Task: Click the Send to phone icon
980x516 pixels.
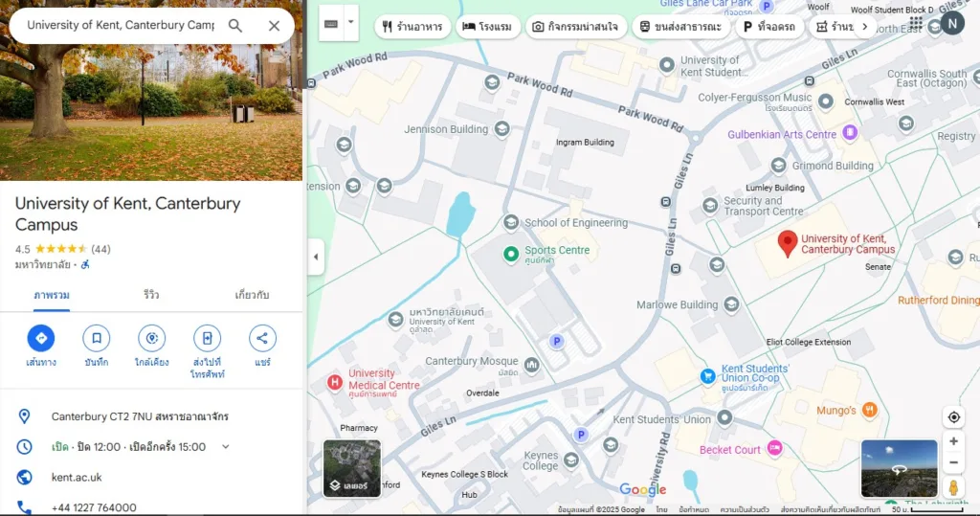Action: (x=207, y=338)
